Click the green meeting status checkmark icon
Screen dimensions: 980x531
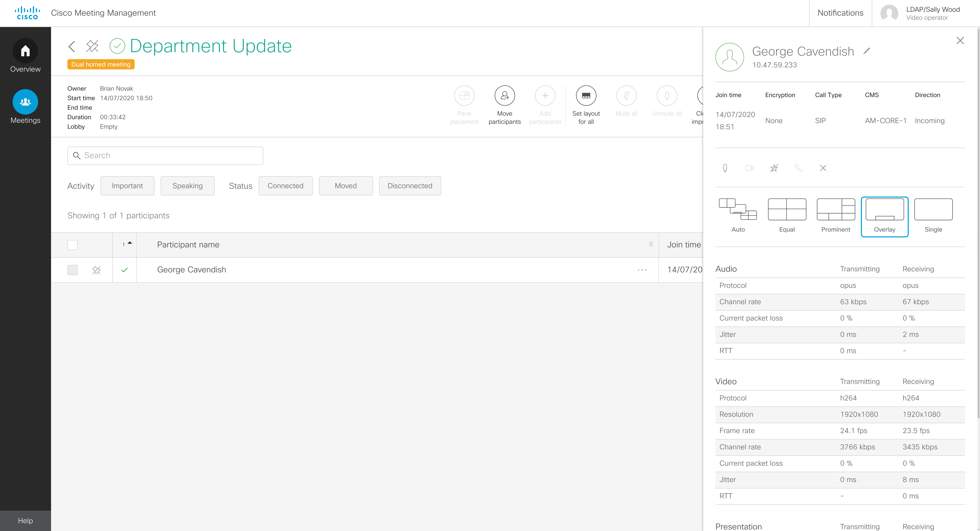(117, 46)
